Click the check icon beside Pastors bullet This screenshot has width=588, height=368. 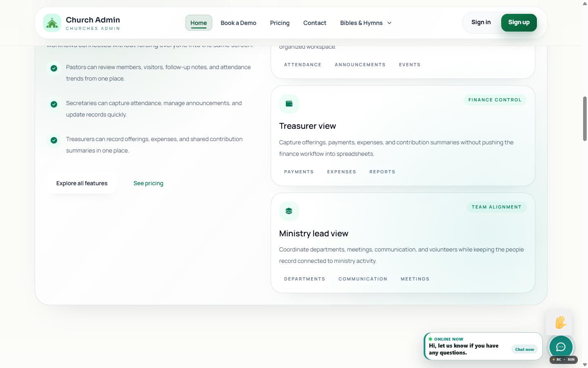pos(54,68)
